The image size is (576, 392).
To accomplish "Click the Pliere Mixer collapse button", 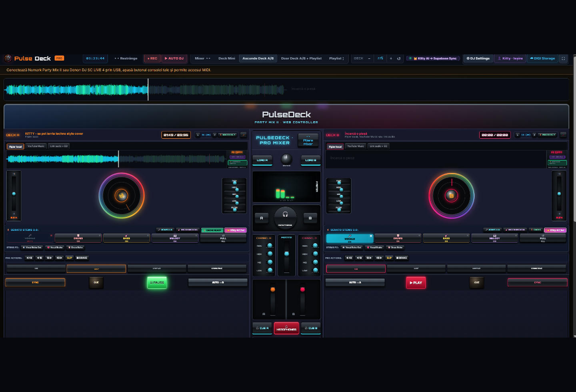I will 308,140.
